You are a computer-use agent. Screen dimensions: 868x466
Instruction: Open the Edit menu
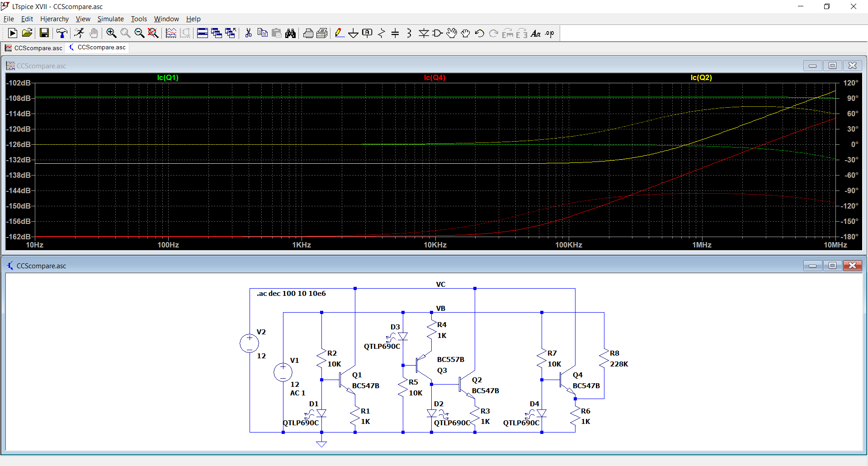click(27, 19)
